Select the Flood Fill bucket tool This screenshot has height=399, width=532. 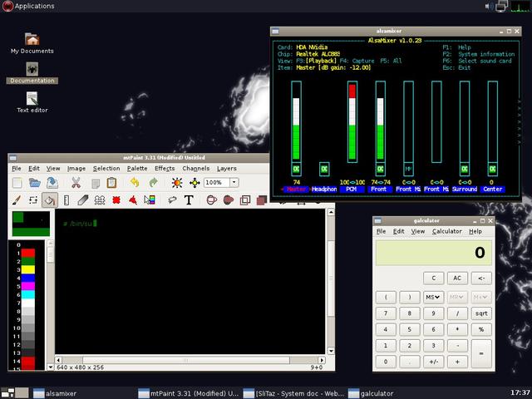[x=50, y=200]
